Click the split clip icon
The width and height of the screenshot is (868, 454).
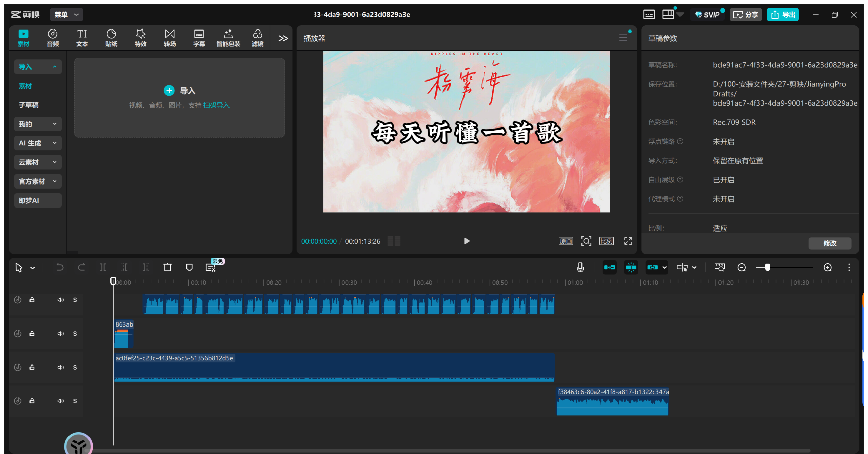point(103,268)
